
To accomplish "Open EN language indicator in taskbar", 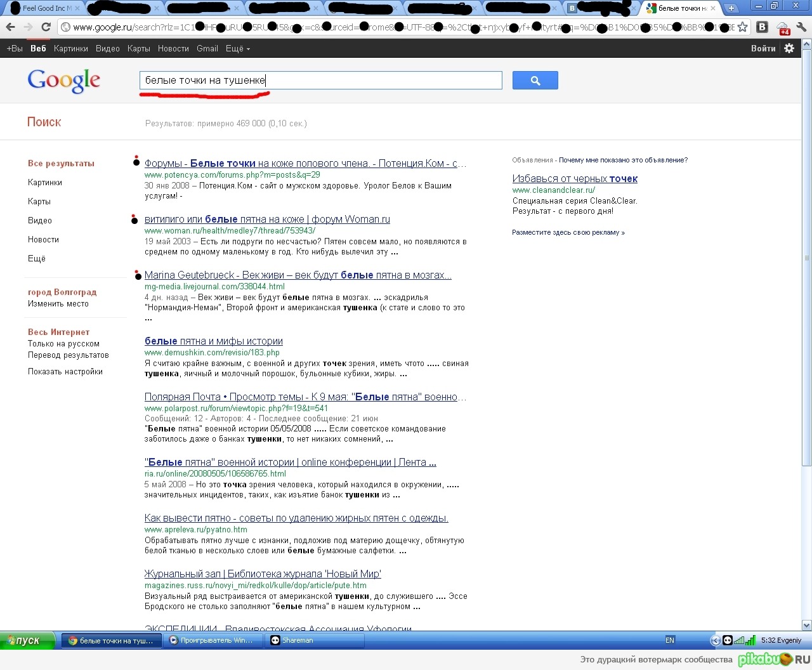I will click(x=670, y=640).
